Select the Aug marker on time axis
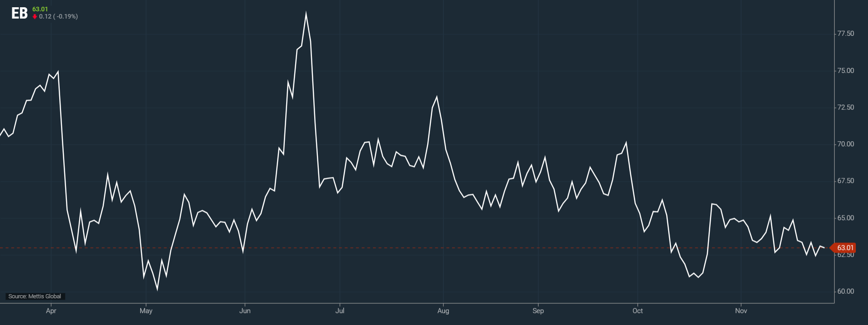This screenshot has width=868, height=325. pos(443,311)
